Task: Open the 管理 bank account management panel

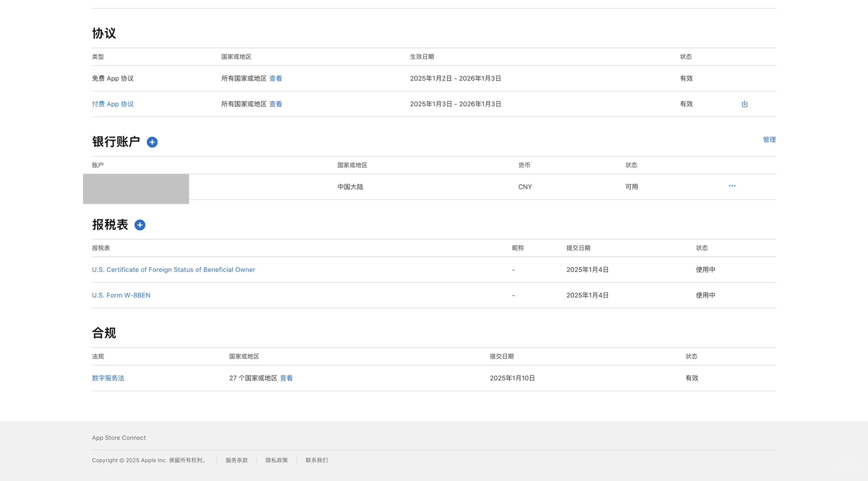Action: coord(769,140)
